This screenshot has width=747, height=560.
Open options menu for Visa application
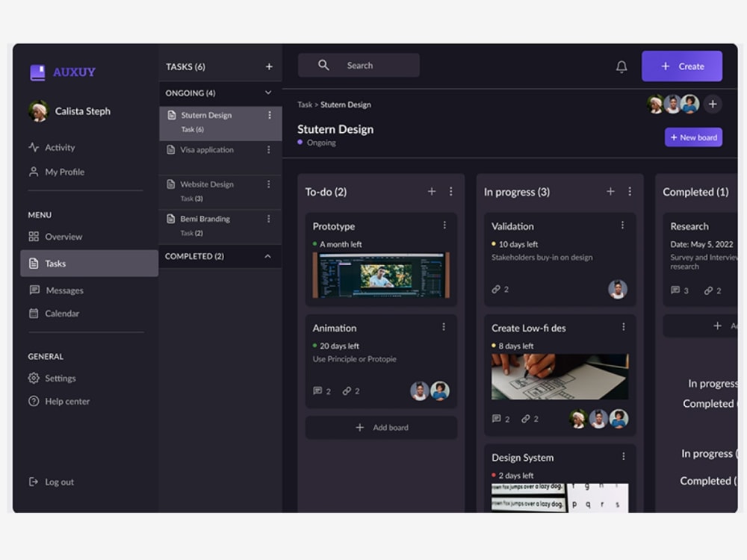click(269, 150)
